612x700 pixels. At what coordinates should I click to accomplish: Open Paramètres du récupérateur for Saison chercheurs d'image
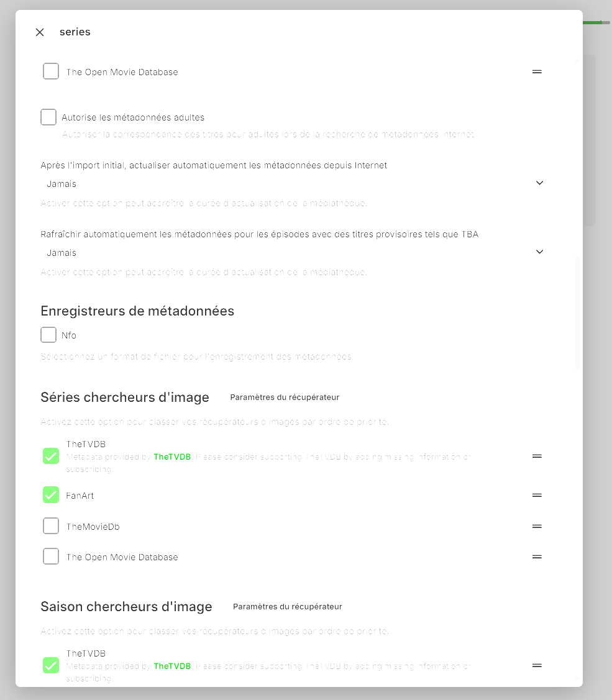pos(287,606)
